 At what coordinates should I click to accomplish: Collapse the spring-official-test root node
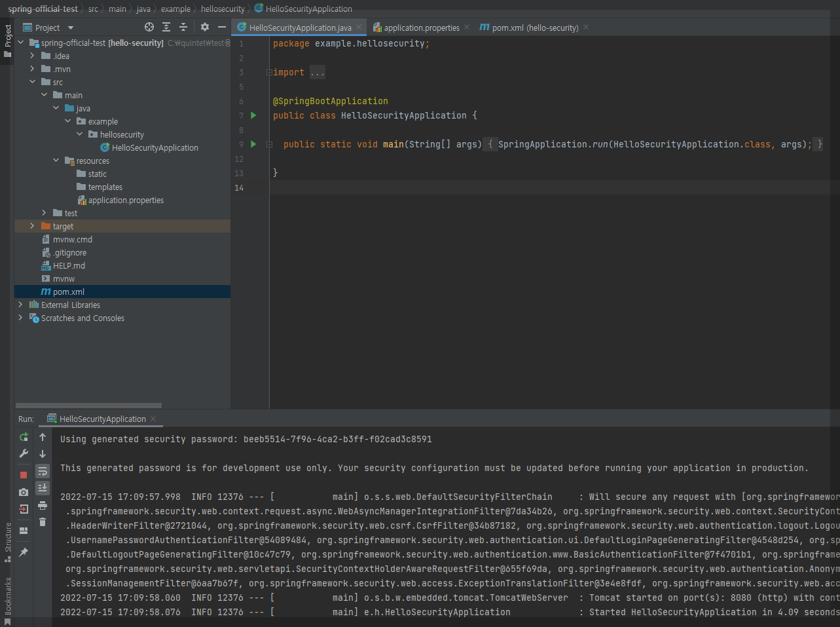click(20, 43)
